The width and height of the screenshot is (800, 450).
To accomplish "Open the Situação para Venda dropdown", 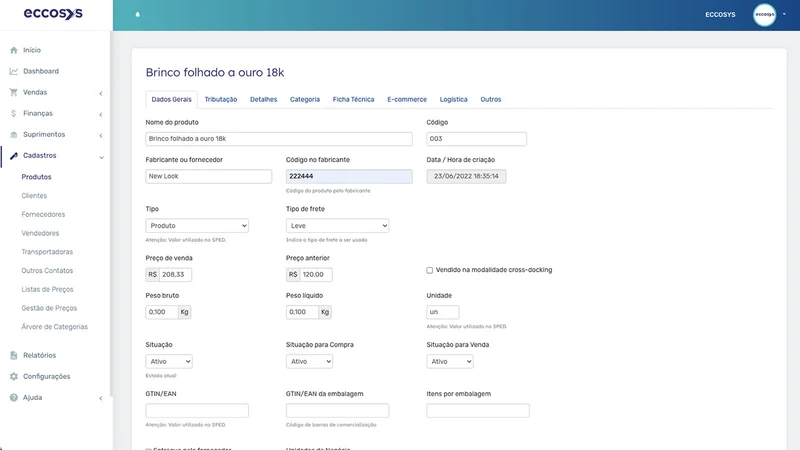I will [449, 361].
